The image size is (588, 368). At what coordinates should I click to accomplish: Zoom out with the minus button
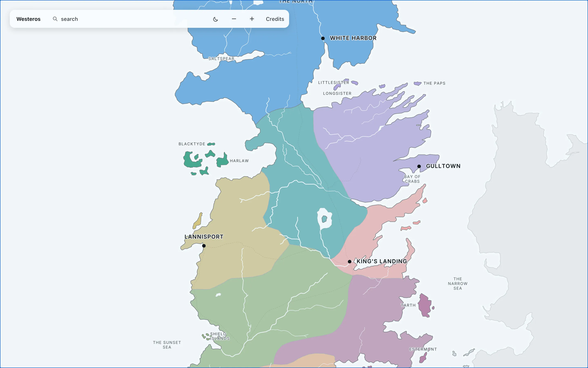point(234,19)
